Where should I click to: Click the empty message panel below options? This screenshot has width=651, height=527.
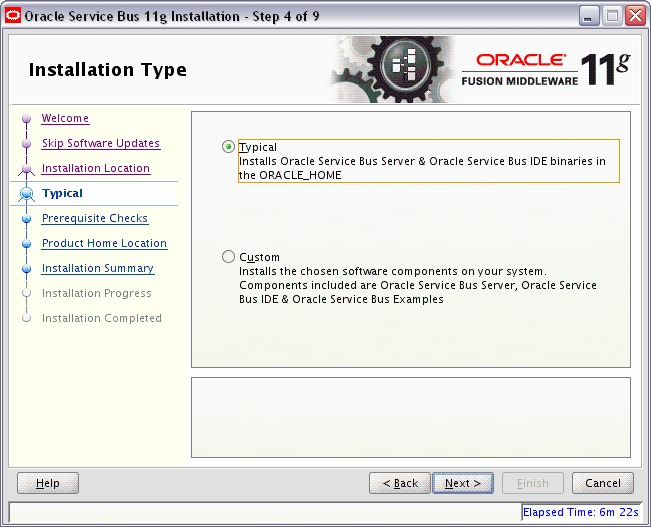(x=411, y=417)
